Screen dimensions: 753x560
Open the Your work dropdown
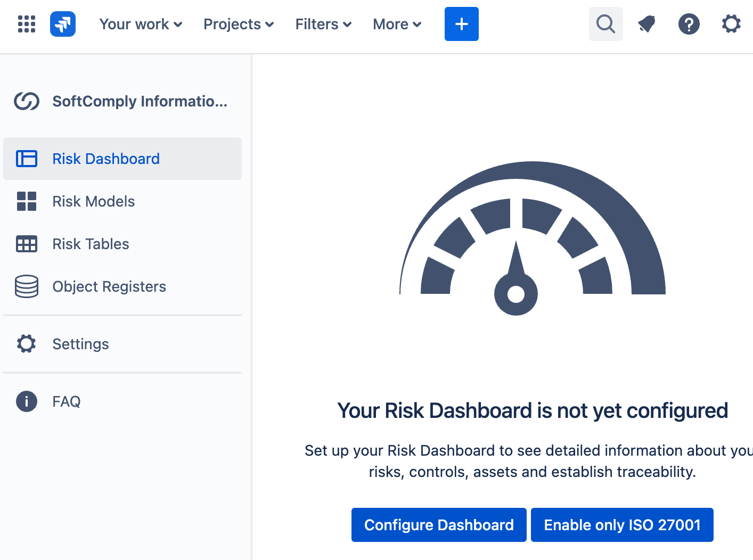pyautogui.click(x=141, y=24)
